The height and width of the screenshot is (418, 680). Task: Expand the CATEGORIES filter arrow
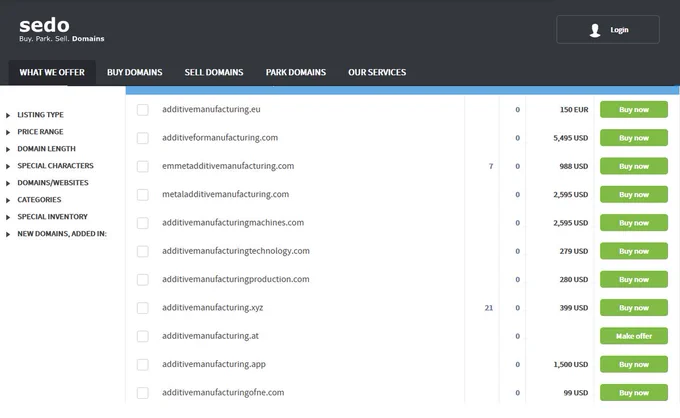(8, 200)
